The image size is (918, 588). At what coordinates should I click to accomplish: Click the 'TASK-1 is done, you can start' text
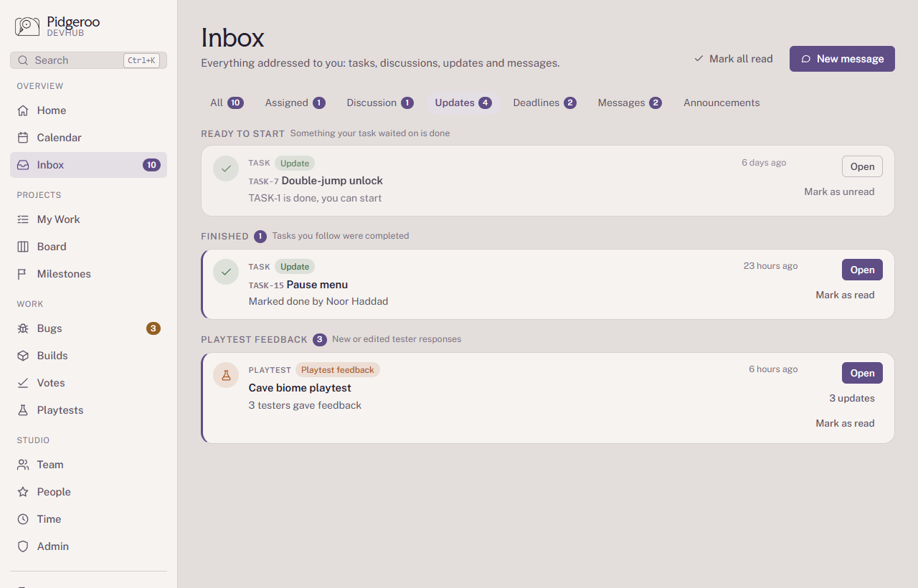coord(315,198)
